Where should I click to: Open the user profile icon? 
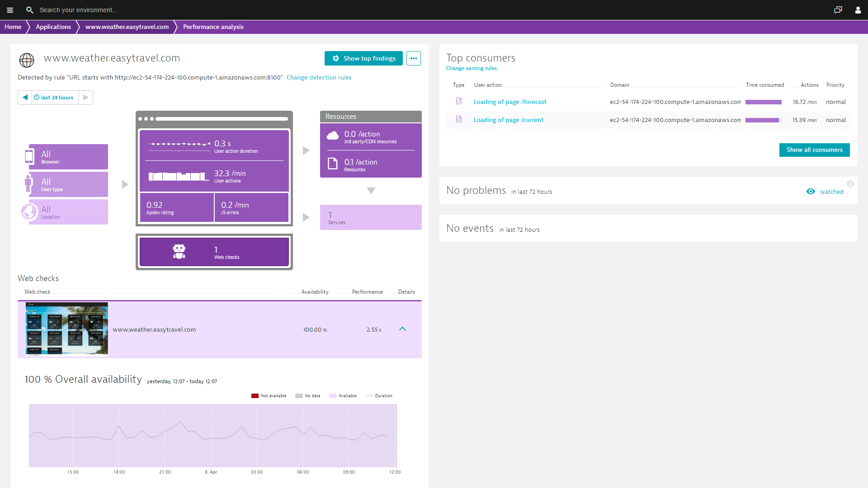858,10
